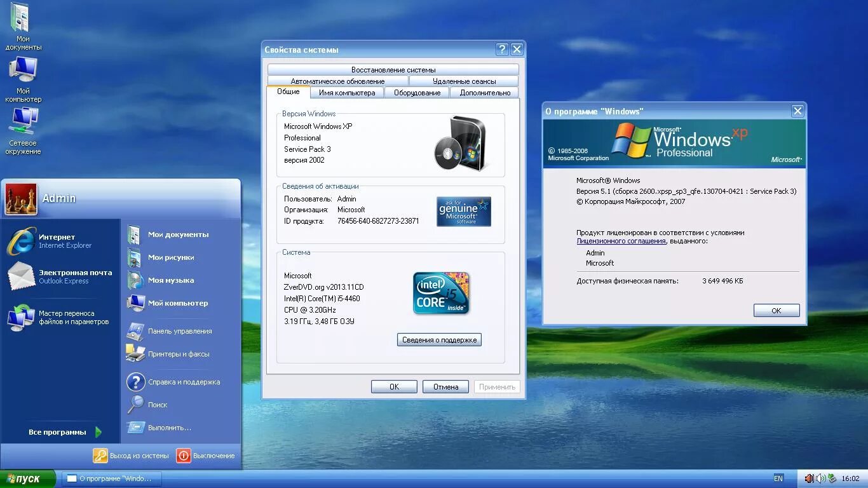Select the Сетевое окружение desktop icon

[x=23, y=131]
